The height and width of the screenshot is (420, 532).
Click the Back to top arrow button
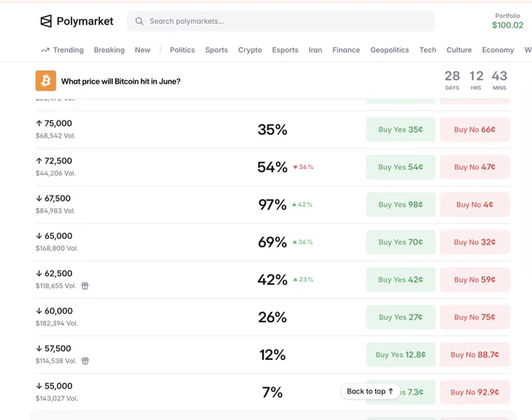[370, 392]
